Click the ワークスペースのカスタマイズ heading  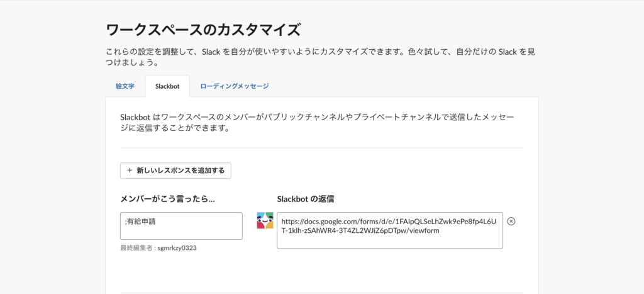pos(203,30)
